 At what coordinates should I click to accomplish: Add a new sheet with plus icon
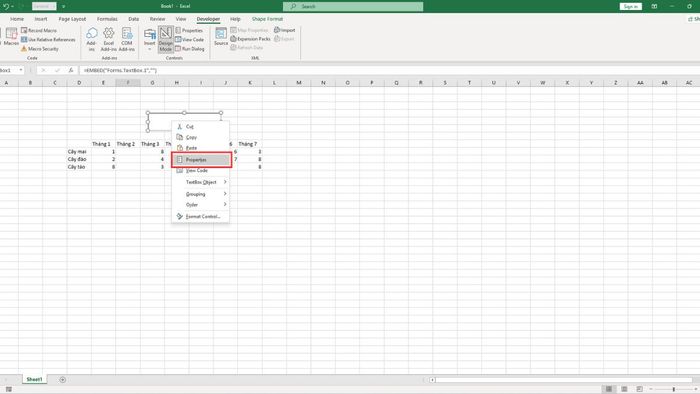pos(62,380)
